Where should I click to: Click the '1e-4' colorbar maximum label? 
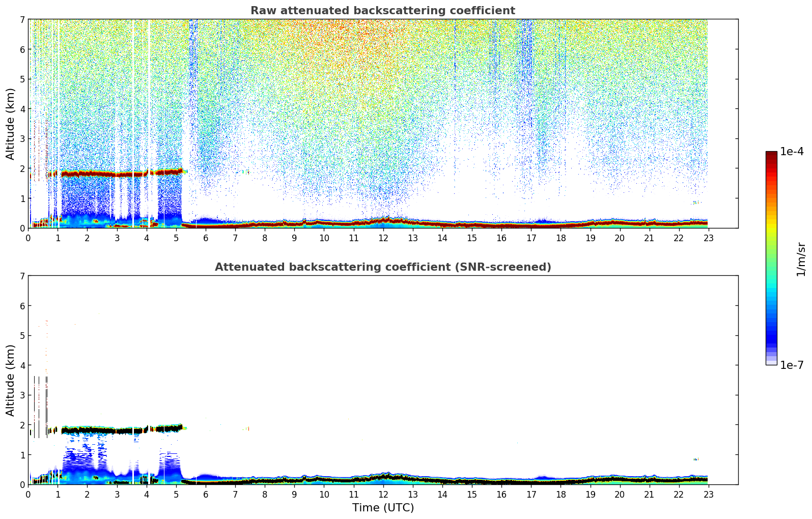pyautogui.click(x=792, y=152)
